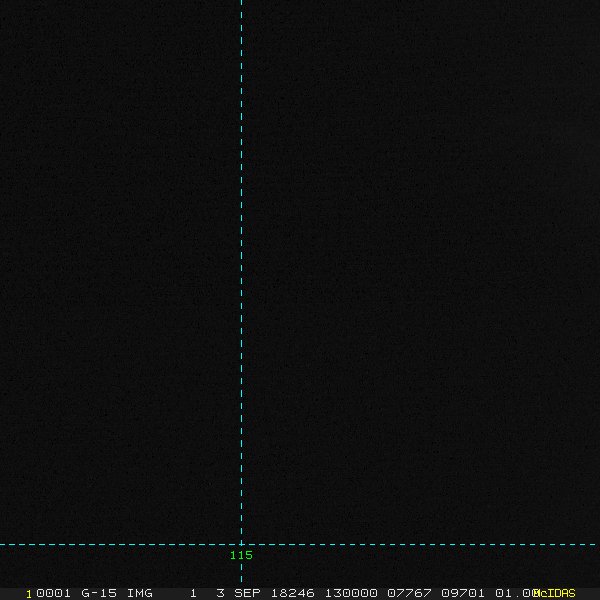Click the 0001 frame number text
600x600 pixels.
pyautogui.click(x=53, y=593)
